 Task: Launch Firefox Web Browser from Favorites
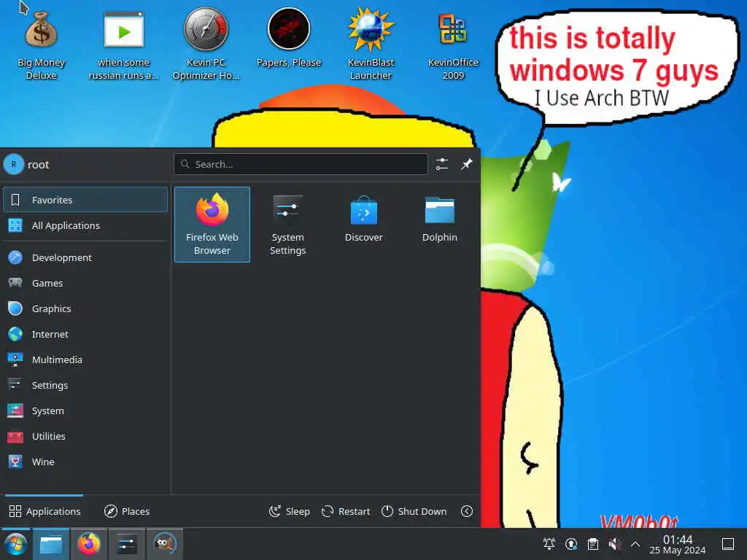tap(212, 225)
